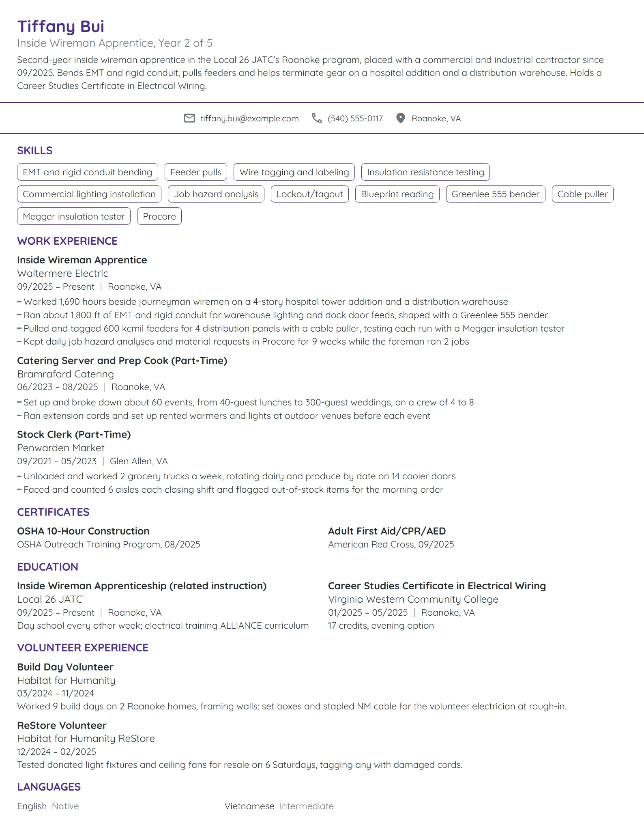Select the Catering Server and Prep Cook job title
644x834 pixels.
click(122, 361)
